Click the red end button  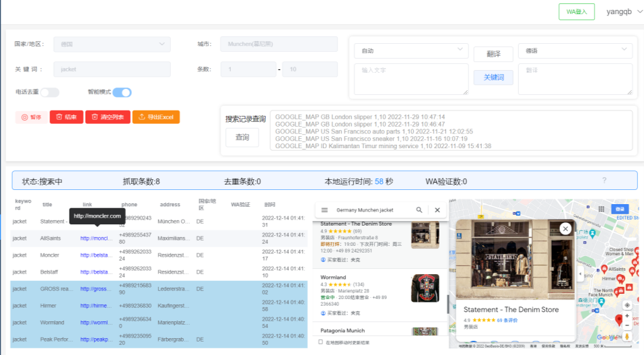(x=67, y=117)
